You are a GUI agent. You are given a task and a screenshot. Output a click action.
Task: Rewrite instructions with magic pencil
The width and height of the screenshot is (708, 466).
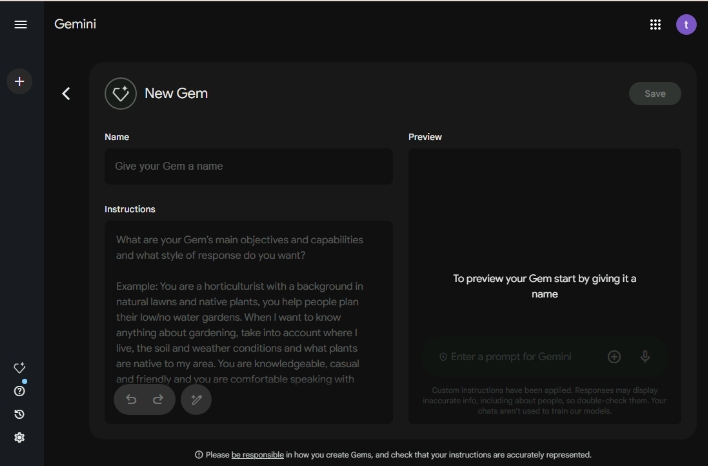196,400
